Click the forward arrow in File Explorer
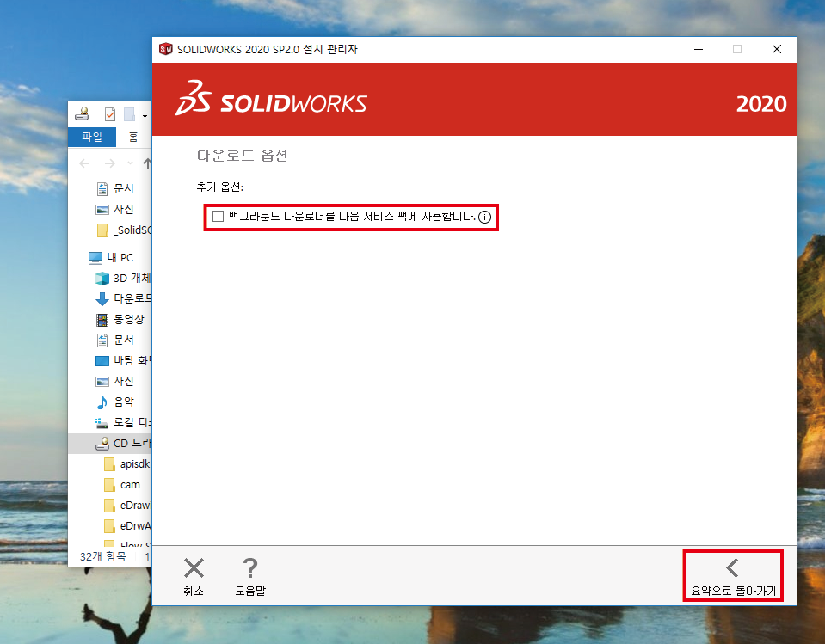The width and height of the screenshot is (825, 644). coord(109,163)
